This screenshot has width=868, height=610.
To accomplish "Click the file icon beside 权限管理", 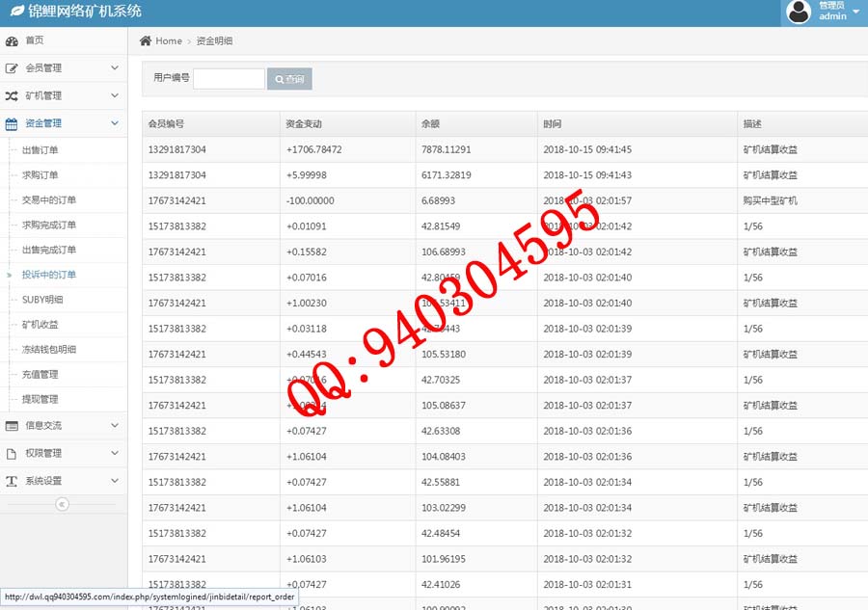I will [12, 454].
